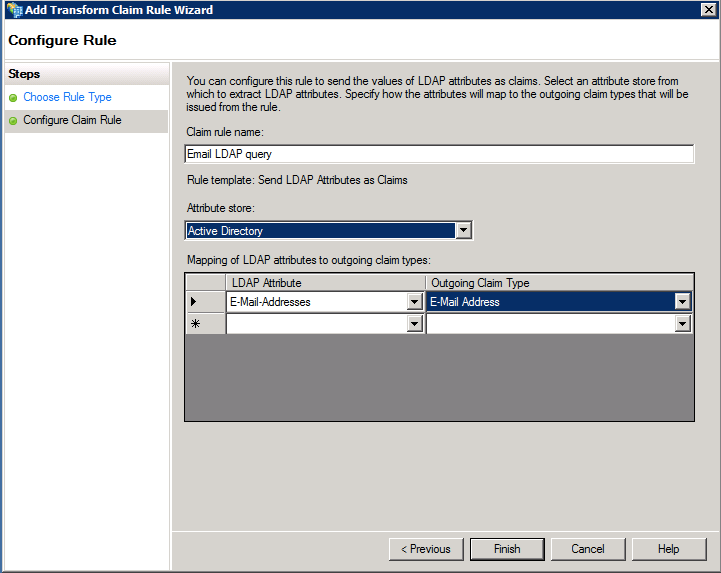
Task: Select Configure Claim Rule step
Action: 72,120
